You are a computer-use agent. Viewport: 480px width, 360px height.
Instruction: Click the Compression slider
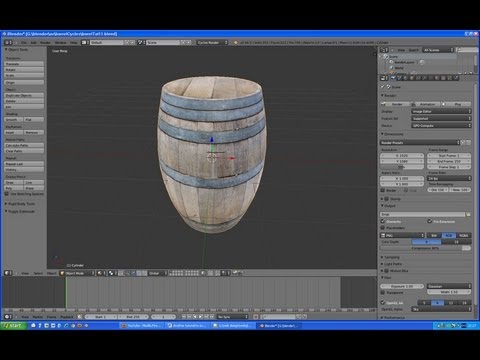tap(426, 248)
